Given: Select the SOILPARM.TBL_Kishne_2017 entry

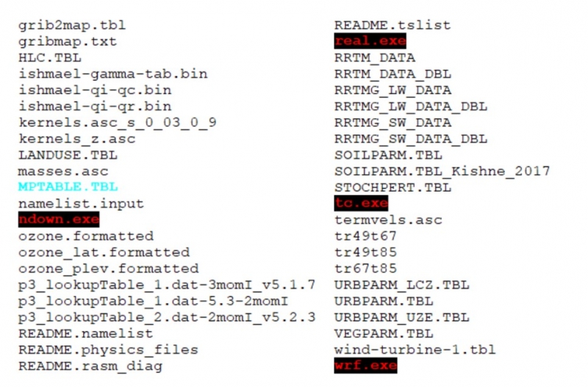Looking at the screenshot, I should [x=442, y=171].
